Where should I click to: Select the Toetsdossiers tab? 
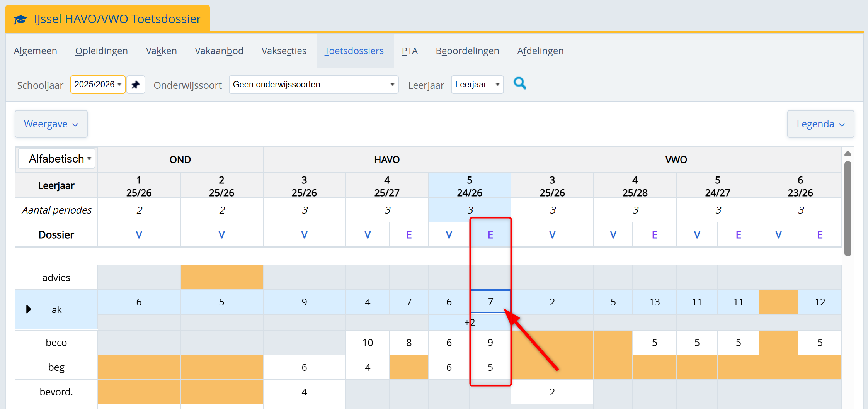[x=354, y=51]
